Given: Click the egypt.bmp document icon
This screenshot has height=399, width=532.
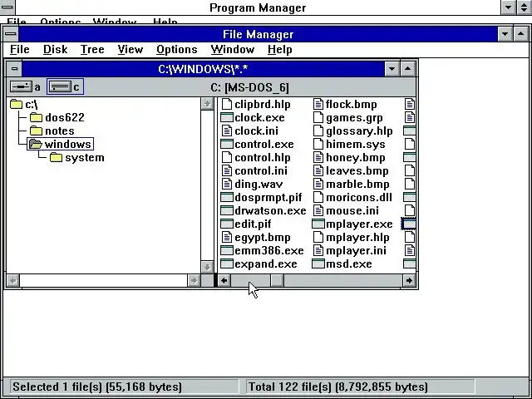Looking at the screenshot, I should (x=227, y=237).
